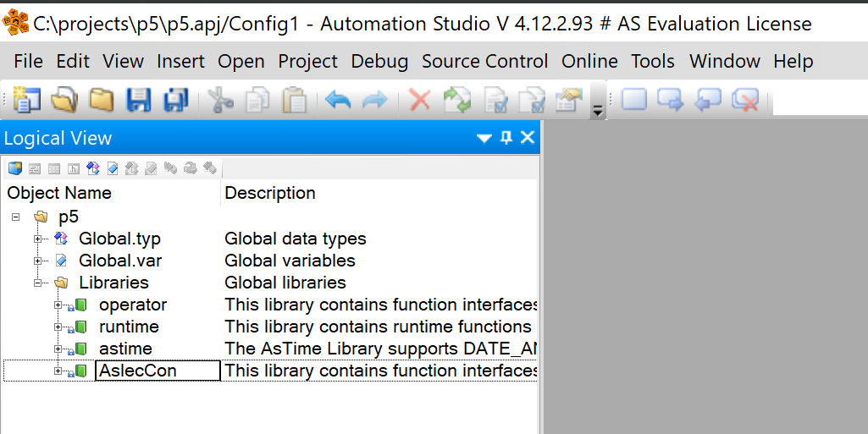Expand the Global.typ node
The image size is (868, 434).
click(37, 239)
